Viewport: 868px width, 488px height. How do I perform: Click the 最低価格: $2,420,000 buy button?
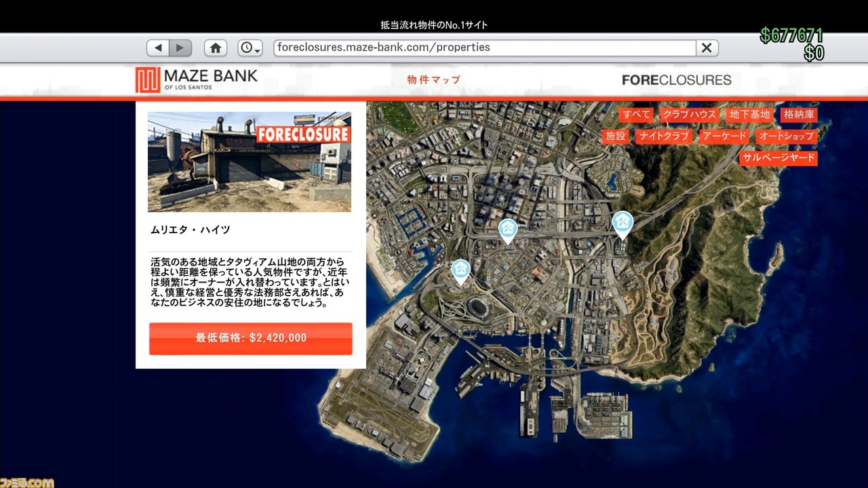(251, 338)
